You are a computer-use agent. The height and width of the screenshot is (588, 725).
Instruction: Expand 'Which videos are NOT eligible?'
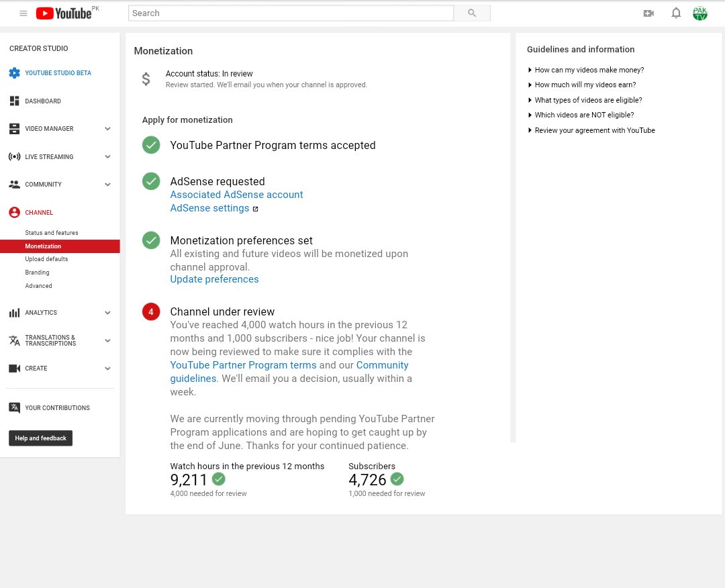point(581,115)
